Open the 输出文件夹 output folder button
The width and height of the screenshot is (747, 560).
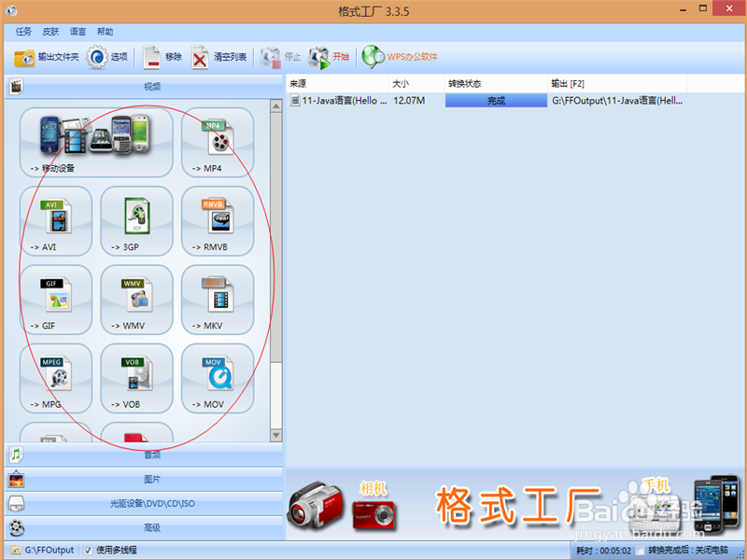tap(46, 57)
